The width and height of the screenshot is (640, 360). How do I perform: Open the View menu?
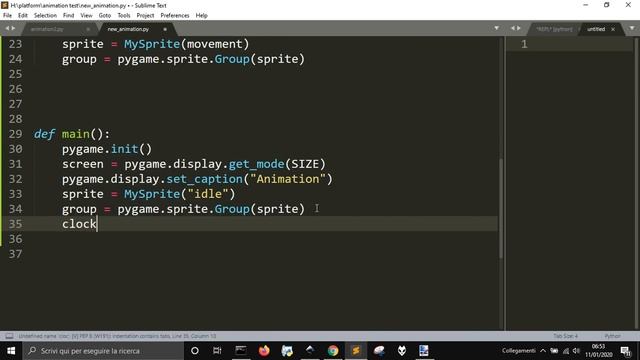86,16
